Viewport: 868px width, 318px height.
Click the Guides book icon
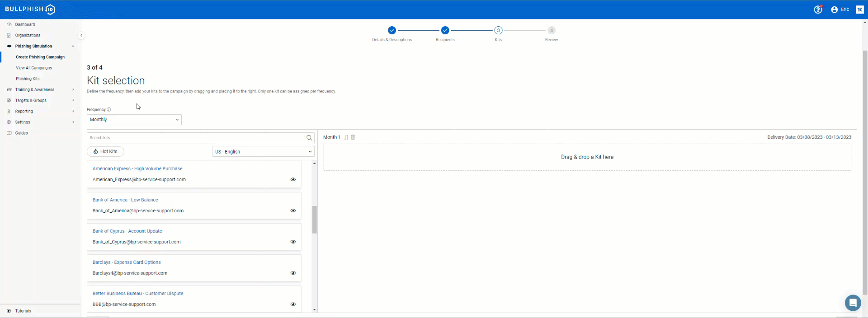coord(9,133)
